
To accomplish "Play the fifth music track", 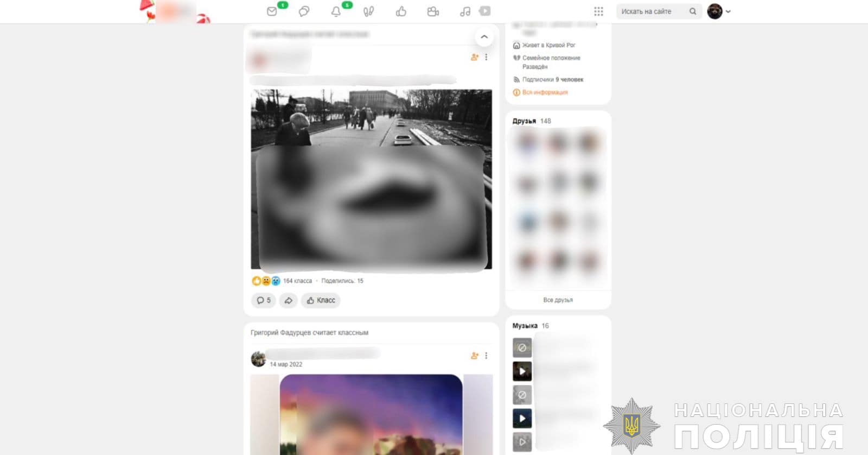I will pyautogui.click(x=522, y=442).
